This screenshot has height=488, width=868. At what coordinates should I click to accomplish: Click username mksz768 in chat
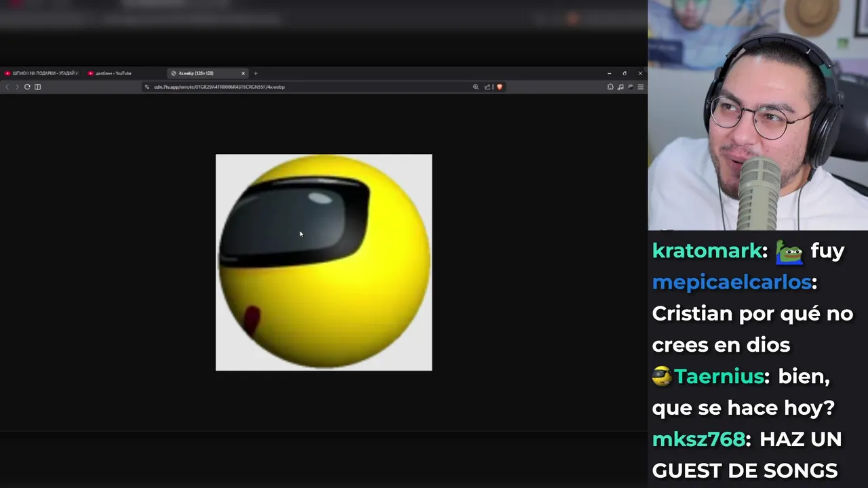coord(698,439)
